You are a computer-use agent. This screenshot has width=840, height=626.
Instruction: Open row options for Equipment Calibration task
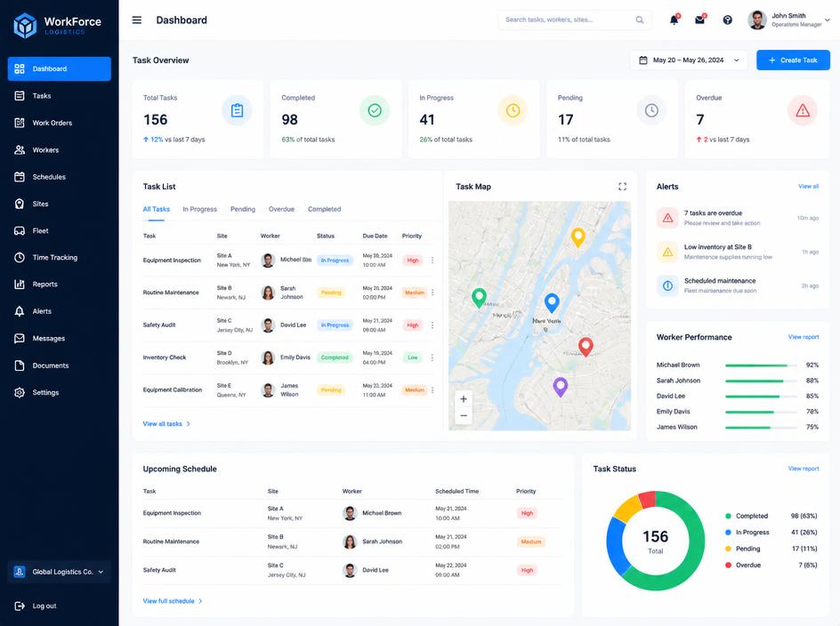(432, 389)
